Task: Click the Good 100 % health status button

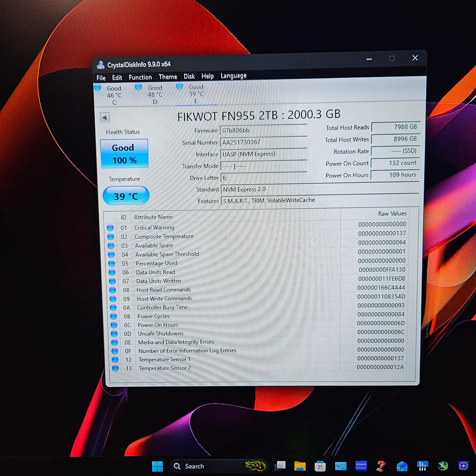Action: tap(124, 154)
